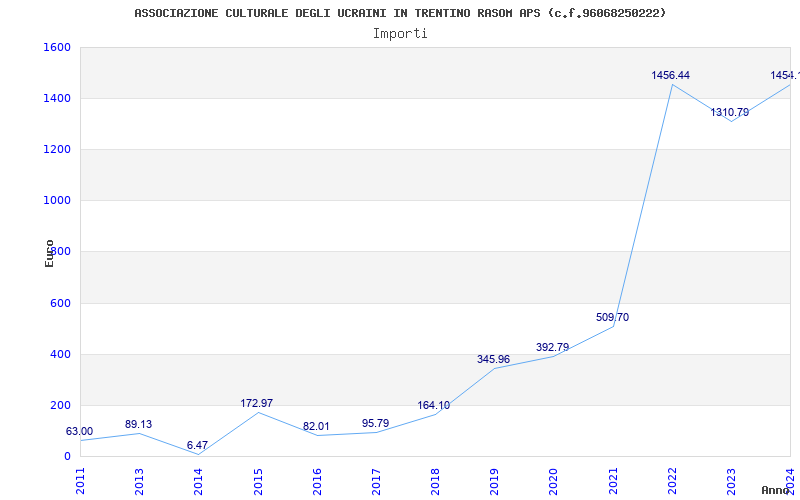Screen dimensions: 800x500
Task: Click the y-axis value 1200
Action: pyautogui.click(x=57, y=149)
